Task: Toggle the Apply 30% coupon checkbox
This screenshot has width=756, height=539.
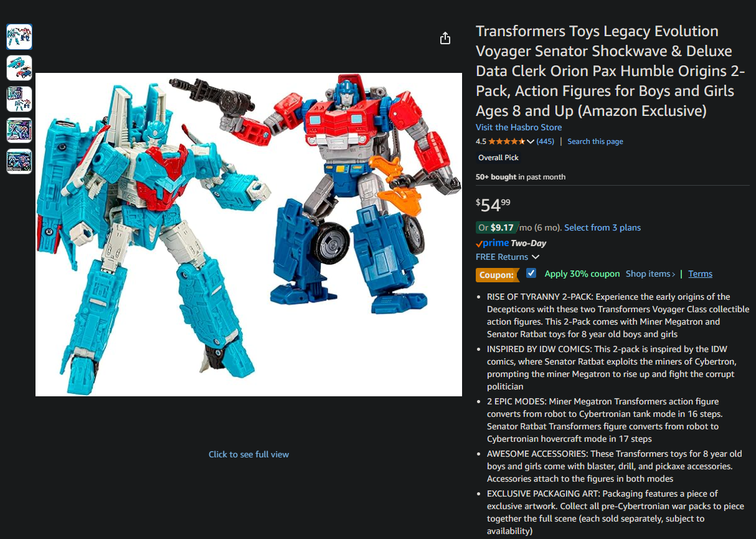Action: tap(531, 273)
